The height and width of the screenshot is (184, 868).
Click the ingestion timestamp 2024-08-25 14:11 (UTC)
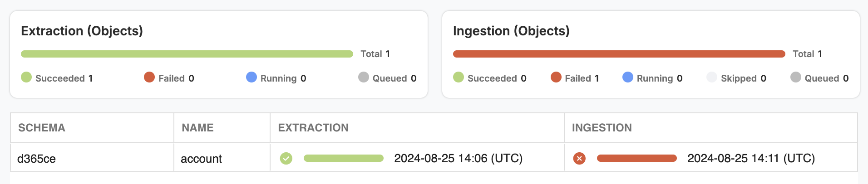pos(751,158)
